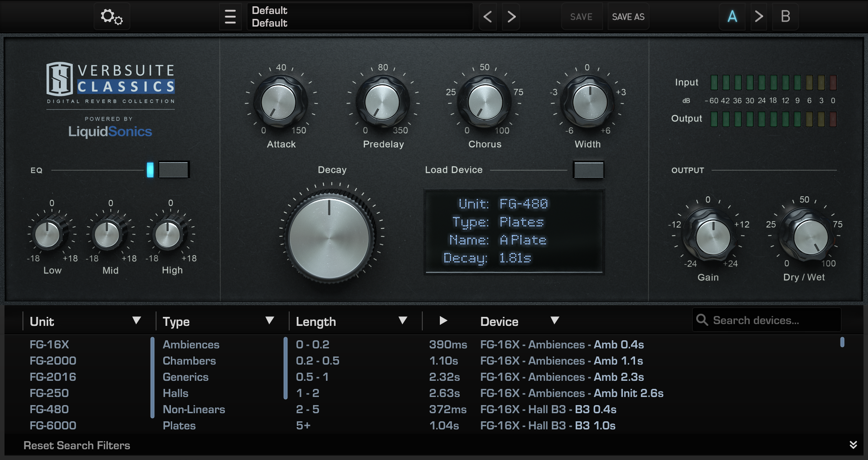Screen dimensions: 868x460
Task: Click the Search devices input field
Action: click(x=765, y=320)
